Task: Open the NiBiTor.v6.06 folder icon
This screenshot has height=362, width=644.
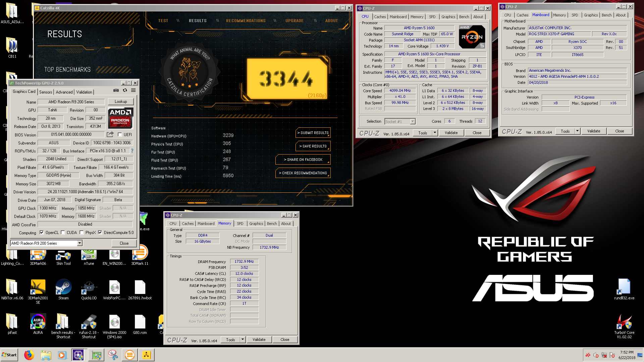Action: pos(12,289)
